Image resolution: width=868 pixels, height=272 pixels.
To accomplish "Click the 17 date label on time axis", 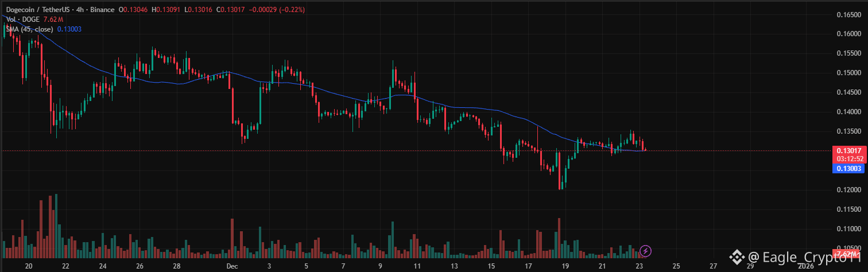I will 528,266.
